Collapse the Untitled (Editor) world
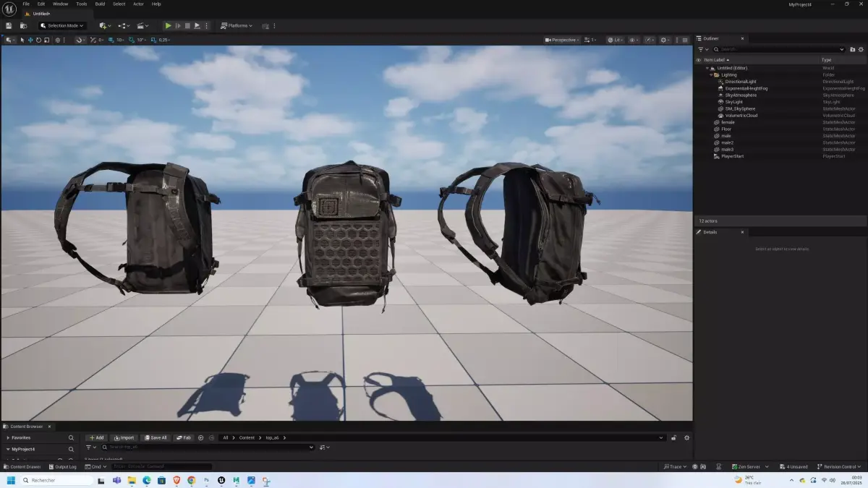This screenshot has width=868, height=488. (x=707, y=68)
